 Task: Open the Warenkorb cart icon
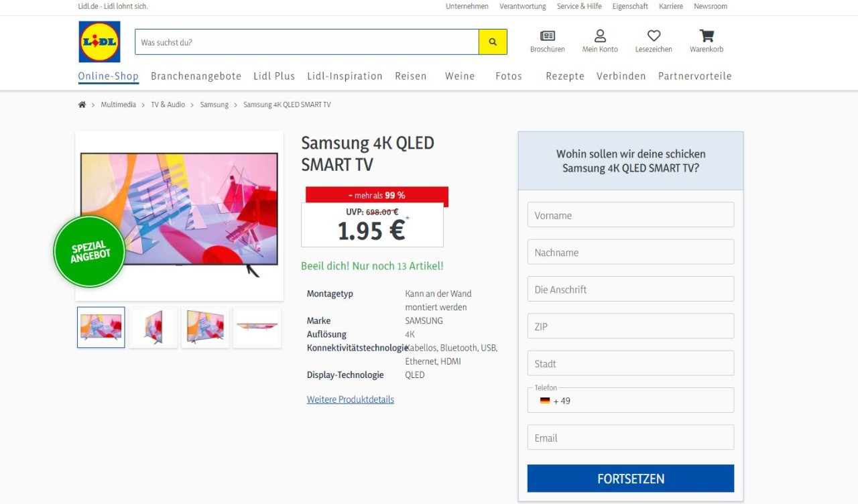coord(707,36)
